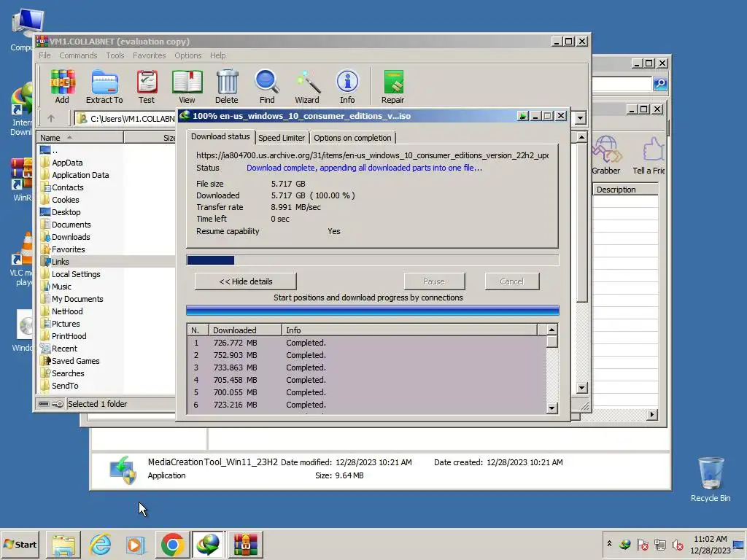Open the Favorites menu
The height and width of the screenshot is (560, 747).
tap(149, 55)
